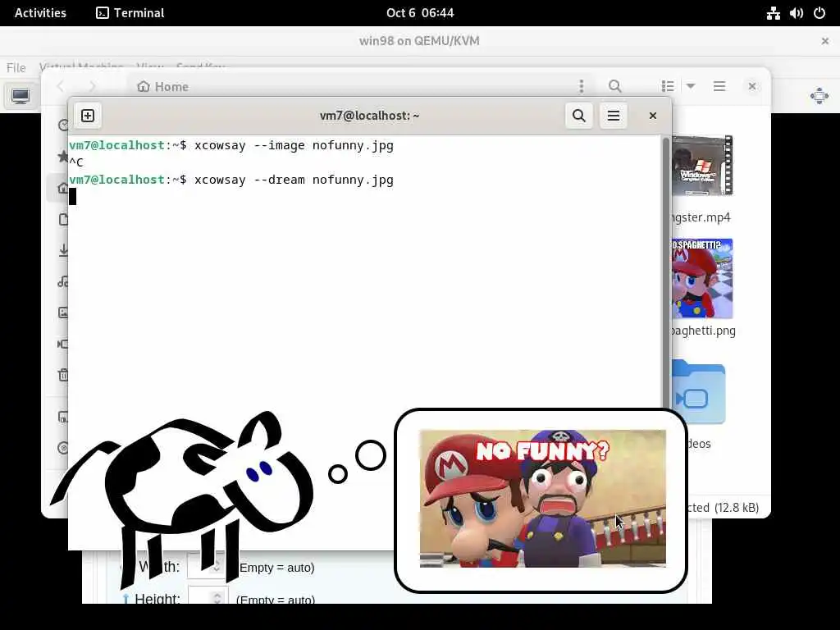
Task: Open the File menu of the win98 window
Action: point(16,67)
